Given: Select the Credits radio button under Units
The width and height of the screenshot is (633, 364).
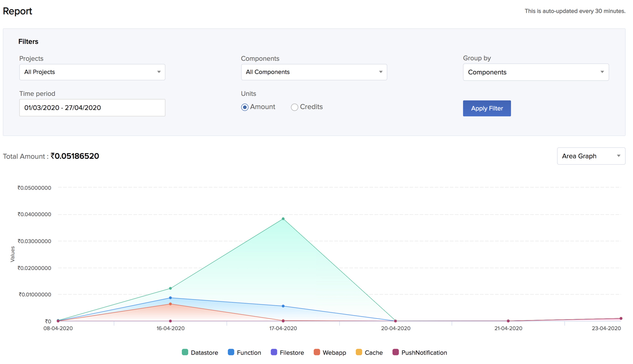Looking at the screenshot, I should click(295, 107).
